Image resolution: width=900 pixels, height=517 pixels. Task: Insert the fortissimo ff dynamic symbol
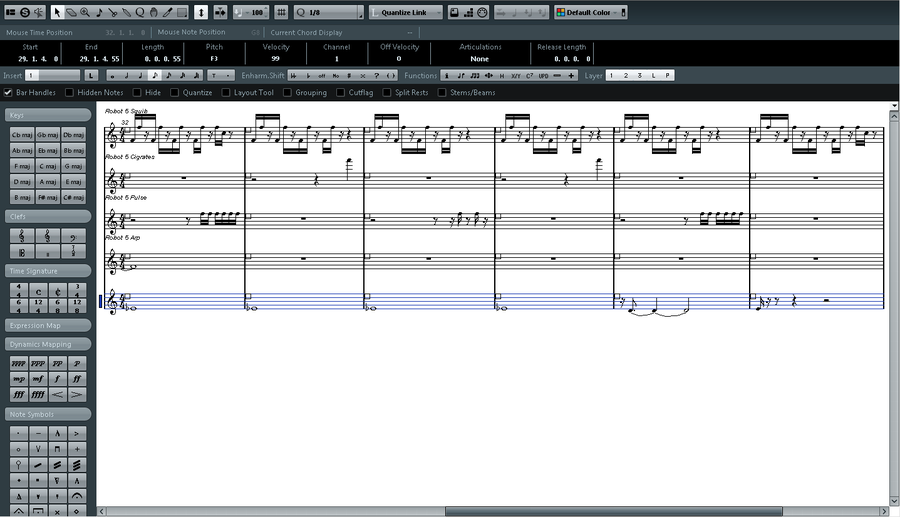pyautogui.click(x=78, y=379)
